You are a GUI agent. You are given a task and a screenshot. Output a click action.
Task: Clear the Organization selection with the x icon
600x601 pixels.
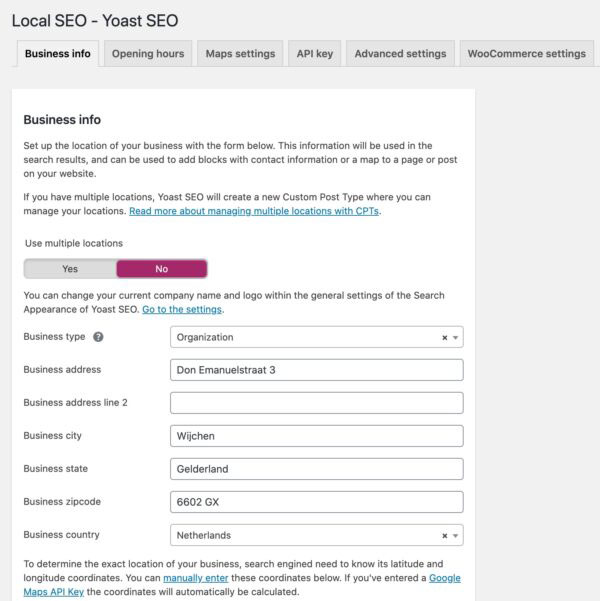tap(445, 338)
